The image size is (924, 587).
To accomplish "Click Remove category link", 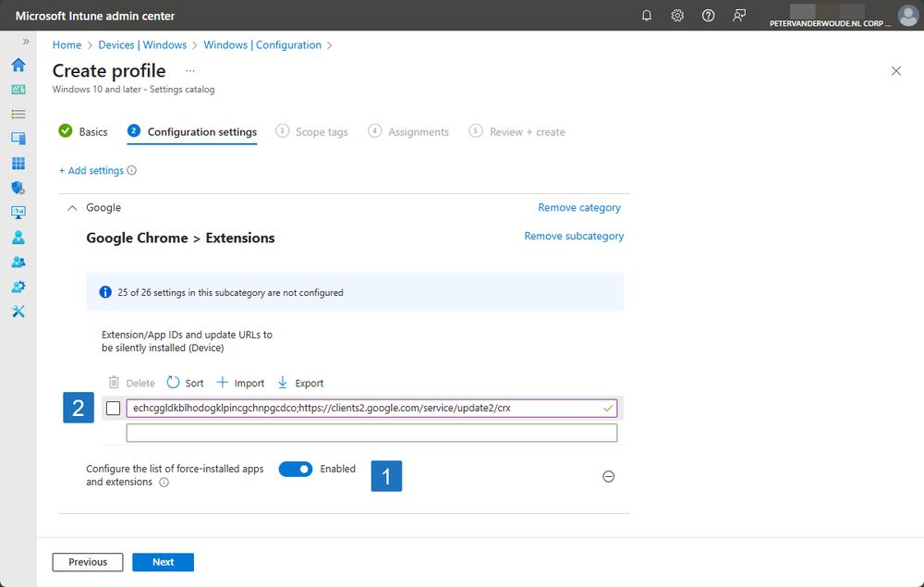I will coord(579,207).
